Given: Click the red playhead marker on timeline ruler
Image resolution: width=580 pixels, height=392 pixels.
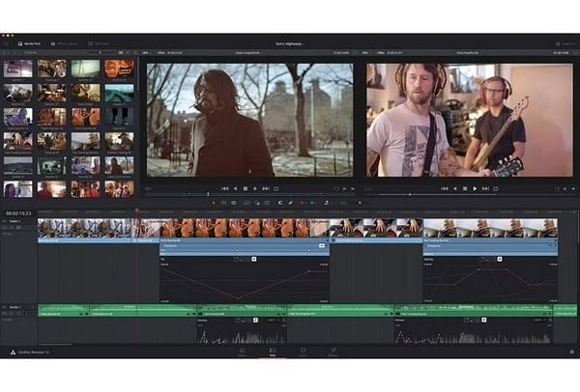Looking at the screenshot, I should pos(136,210).
